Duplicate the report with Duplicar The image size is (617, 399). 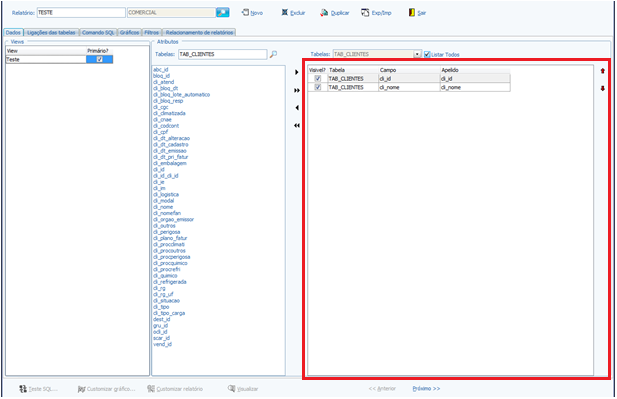click(335, 13)
